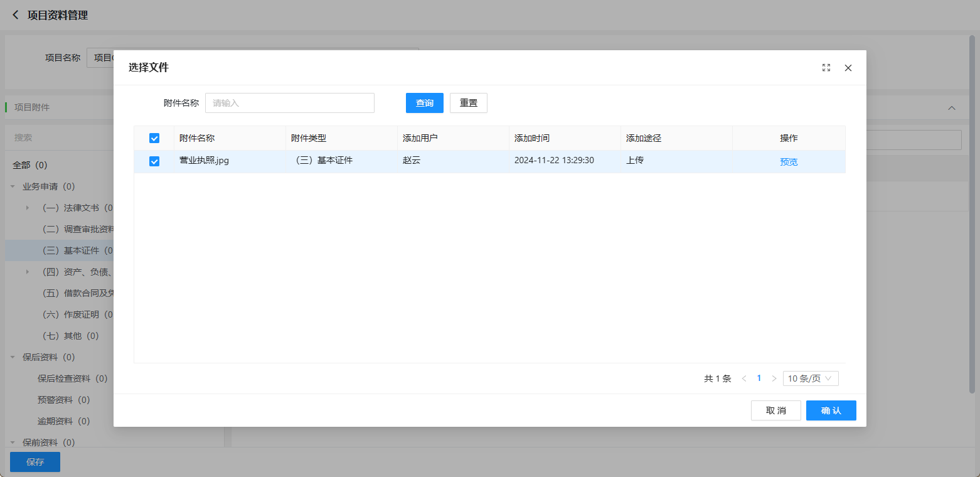Screen dimensions: 980x477
Task: Click the 查询 search button
Action: click(424, 103)
